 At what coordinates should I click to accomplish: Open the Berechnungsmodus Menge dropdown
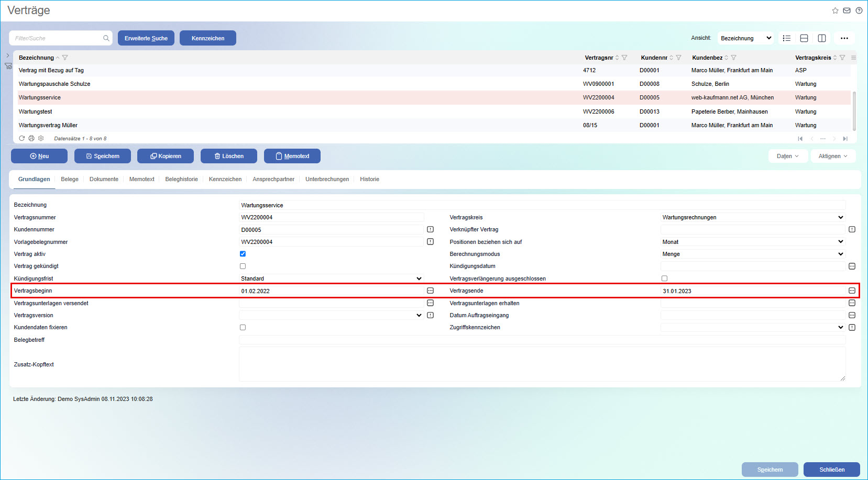pyautogui.click(x=753, y=254)
